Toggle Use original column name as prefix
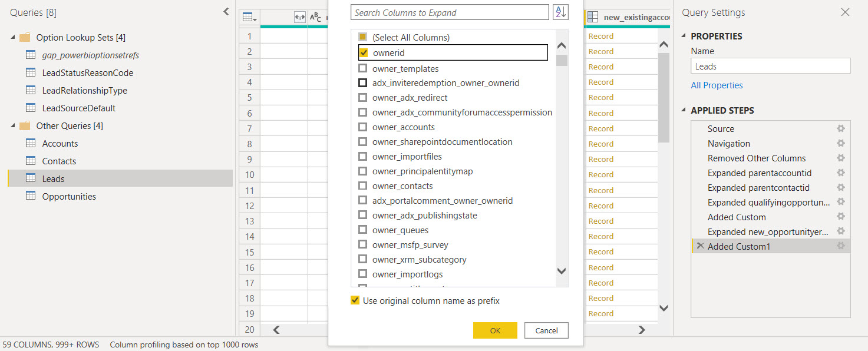The height and width of the screenshot is (351, 868). click(355, 300)
